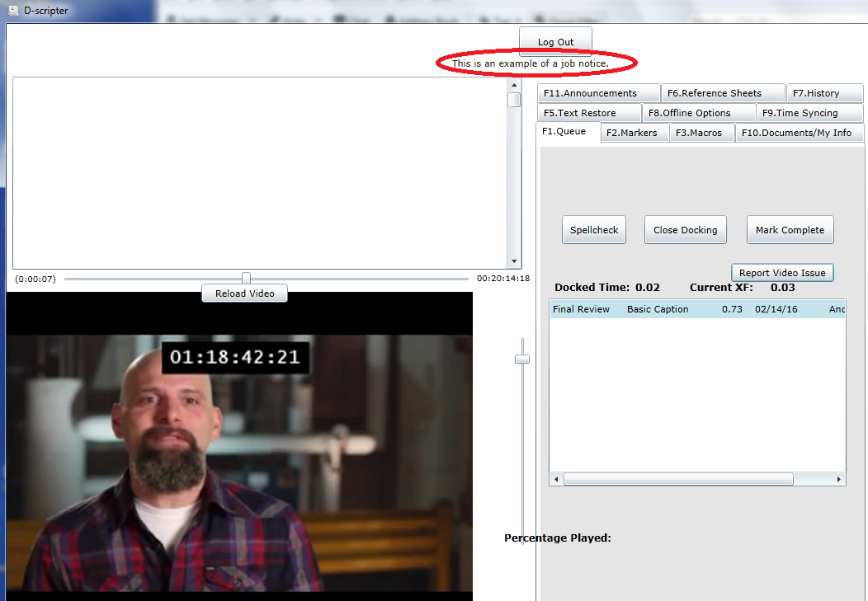This screenshot has height=601, width=868.
Task: Run Spellcheck on the transcript
Action: [594, 230]
